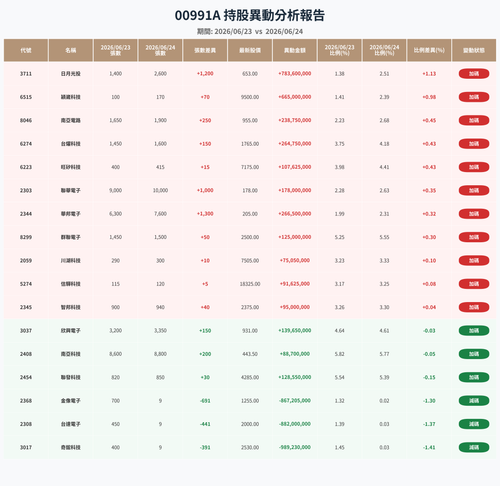500x486 pixels.
Task: Select stock code 8299
Action: coord(26,237)
